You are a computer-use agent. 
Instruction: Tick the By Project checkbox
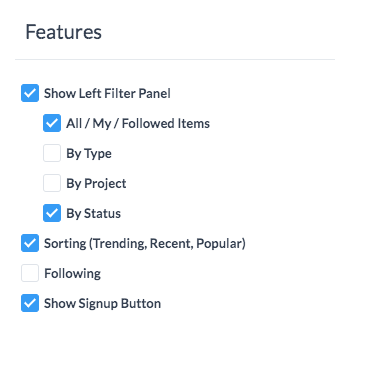coord(52,183)
